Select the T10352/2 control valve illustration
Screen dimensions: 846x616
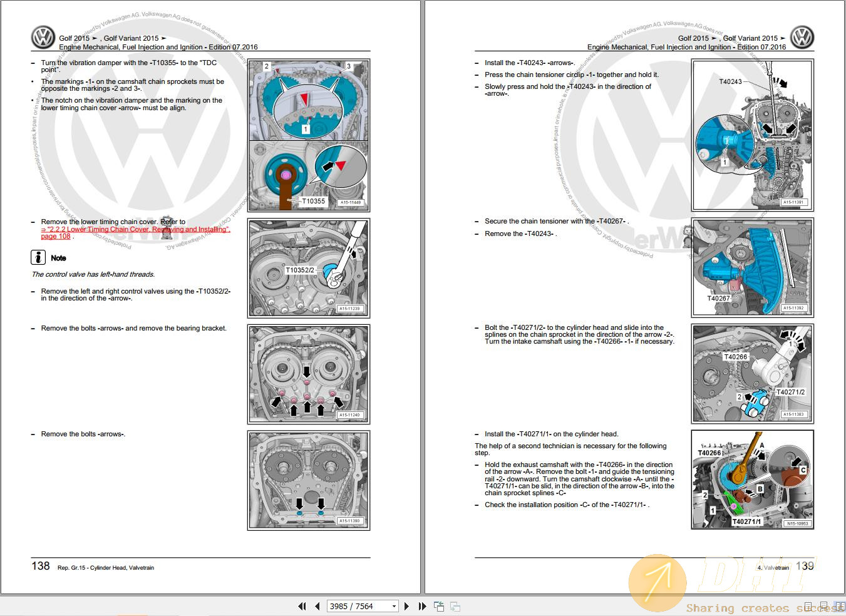coord(309,268)
